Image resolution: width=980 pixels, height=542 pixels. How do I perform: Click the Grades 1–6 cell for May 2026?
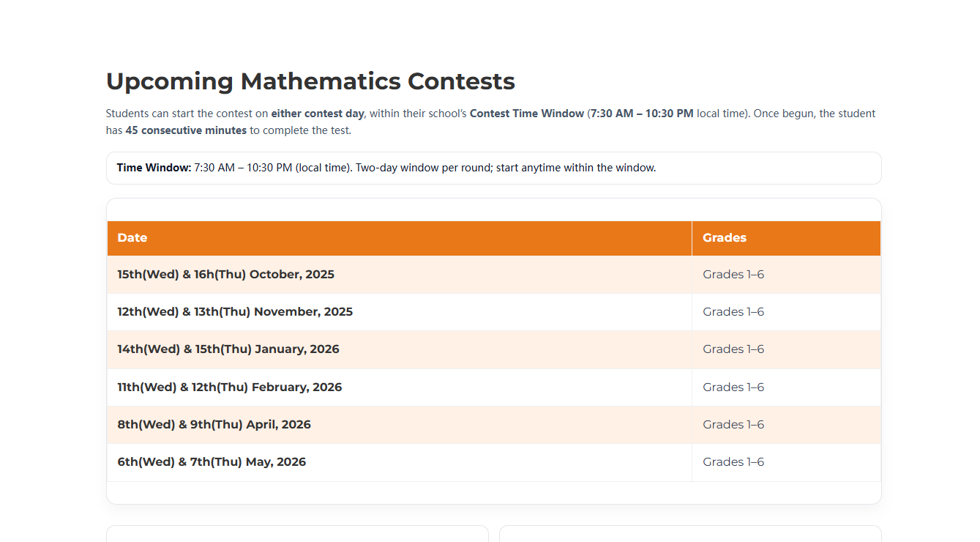(733, 462)
